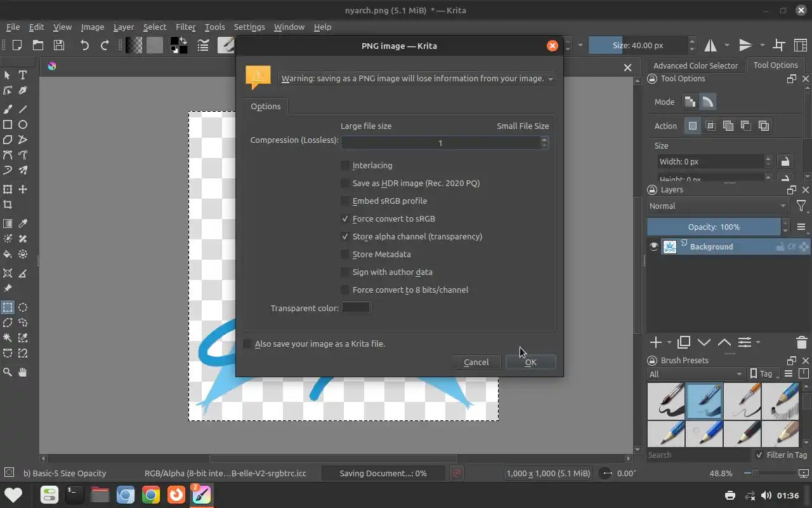Click the Open file folder icon
Screen dimensions: 812x508
click(38, 45)
